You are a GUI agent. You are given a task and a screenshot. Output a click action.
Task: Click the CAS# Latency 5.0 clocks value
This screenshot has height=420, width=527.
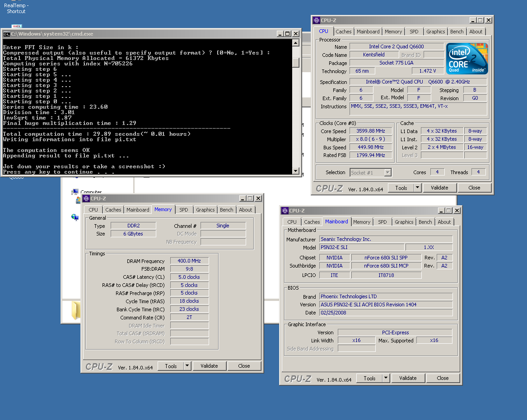tap(189, 277)
